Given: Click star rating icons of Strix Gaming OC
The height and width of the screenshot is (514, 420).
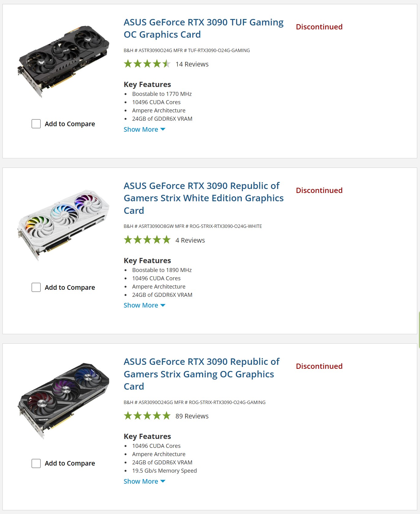Looking at the screenshot, I should coord(147,416).
